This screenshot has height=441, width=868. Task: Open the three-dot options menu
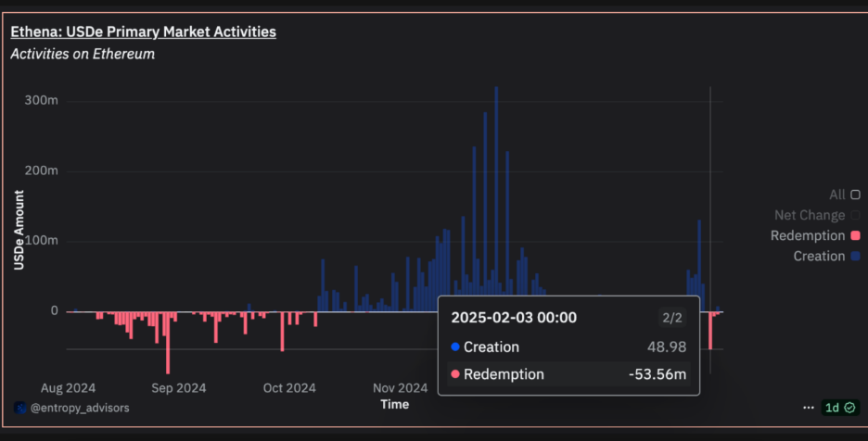(810, 408)
